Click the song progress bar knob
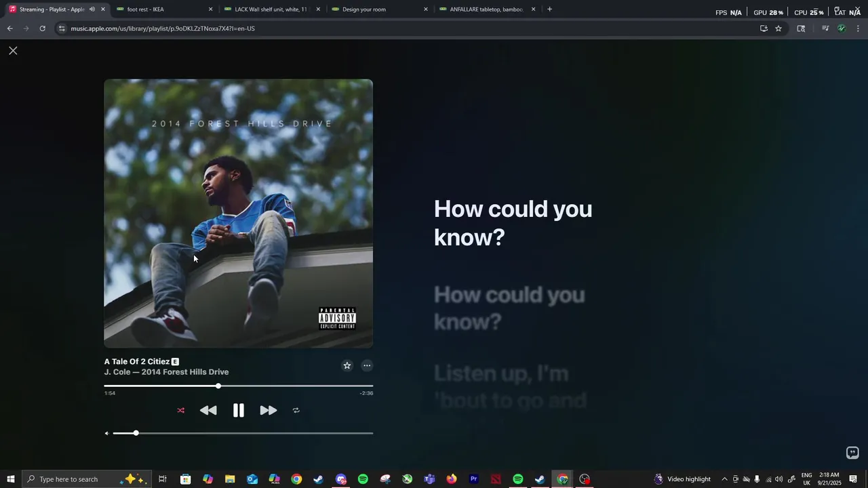The height and width of the screenshot is (488, 868). (x=218, y=386)
